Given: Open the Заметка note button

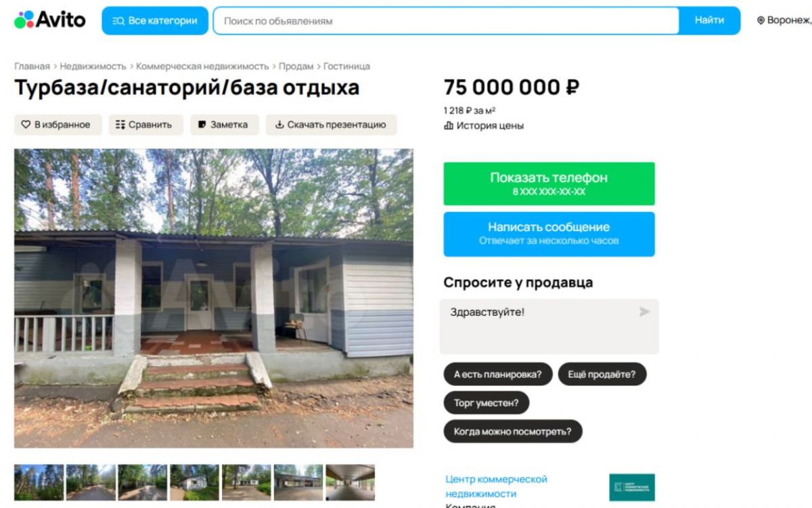Looking at the screenshot, I should pyautogui.click(x=224, y=125).
